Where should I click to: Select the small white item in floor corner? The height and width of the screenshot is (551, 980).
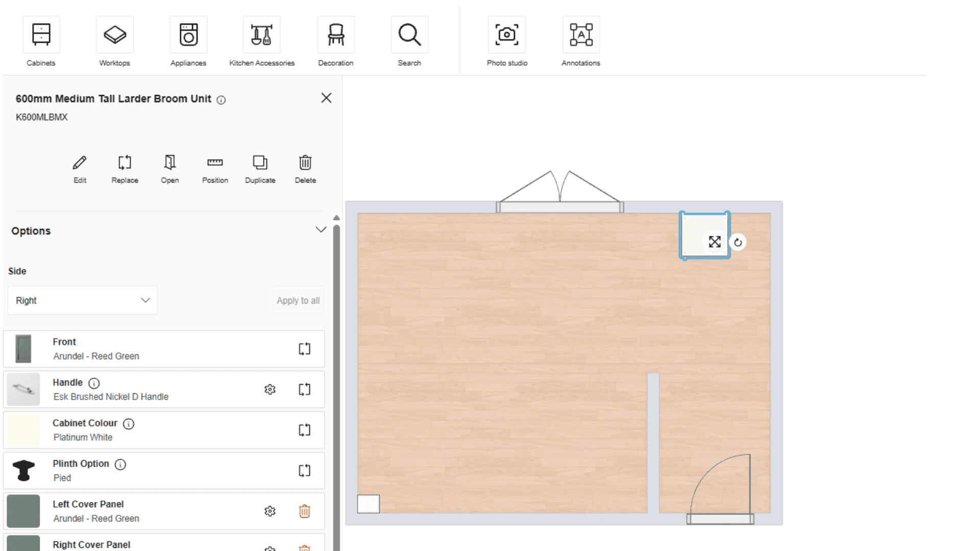369,504
